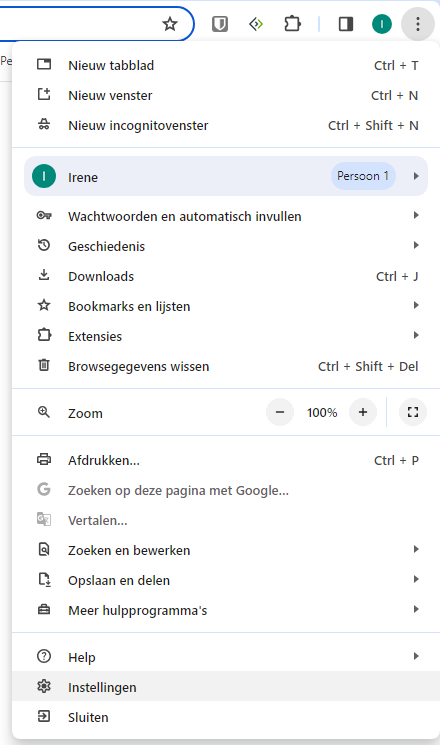This screenshot has width=440, height=745.
Task: Choose Browsegegevens wissen
Action: [226, 366]
